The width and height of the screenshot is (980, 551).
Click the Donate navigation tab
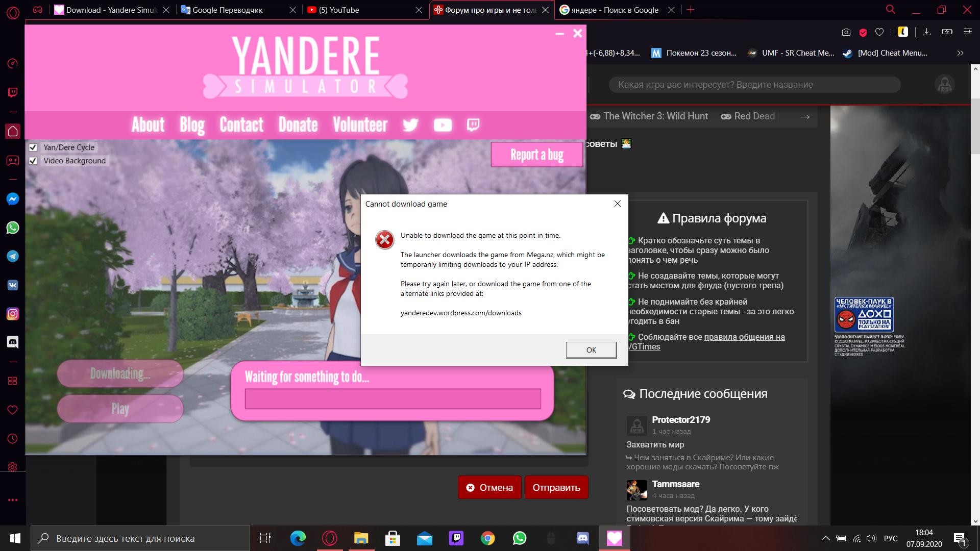coord(298,124)
